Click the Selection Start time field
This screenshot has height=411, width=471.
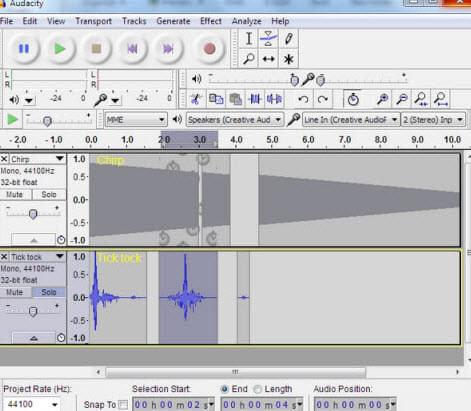[173, 405]
